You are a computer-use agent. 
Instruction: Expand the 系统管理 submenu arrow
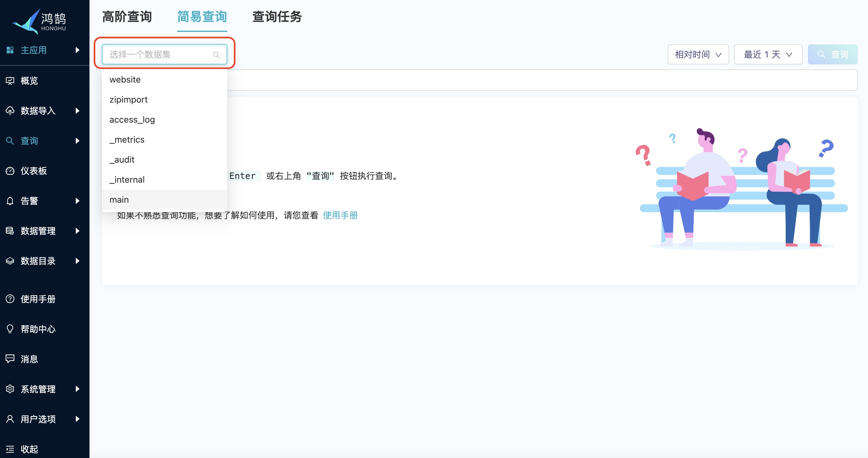coord(78,389)
